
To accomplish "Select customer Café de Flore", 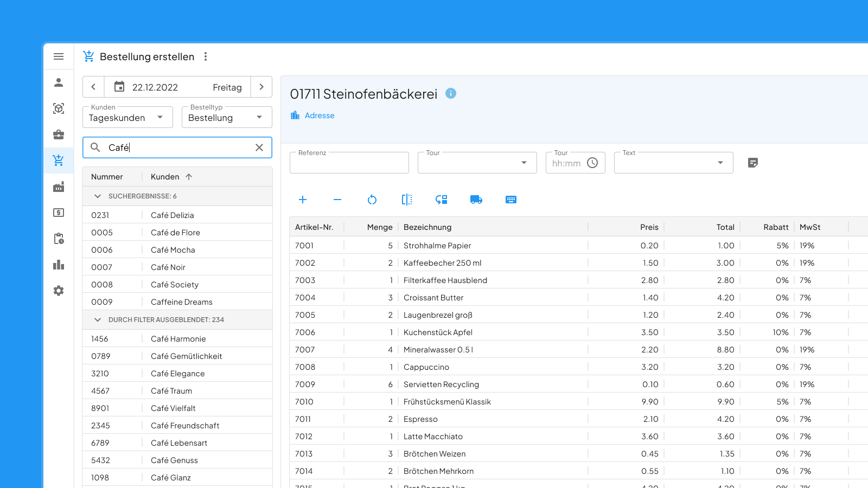I will tap(177, 233).
